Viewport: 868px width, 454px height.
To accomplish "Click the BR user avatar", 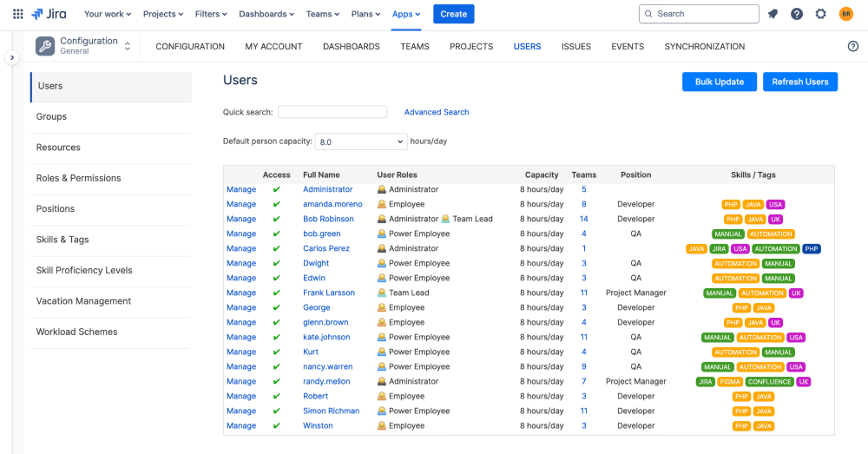I will (x=845, y=14).
